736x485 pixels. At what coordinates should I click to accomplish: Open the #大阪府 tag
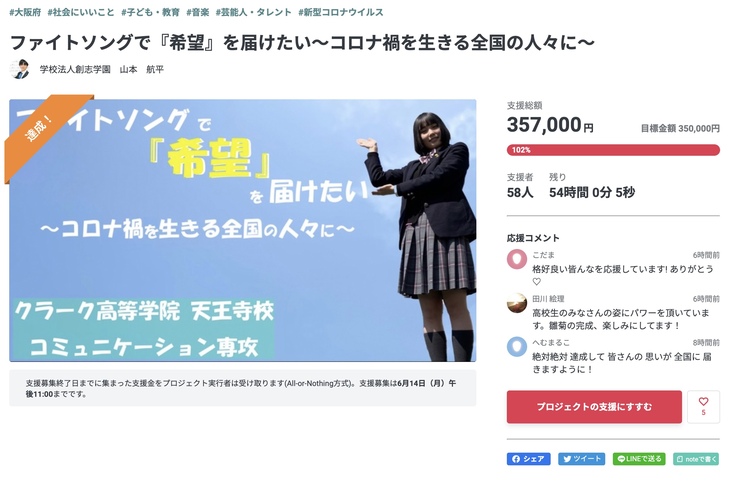coord(25,12)
